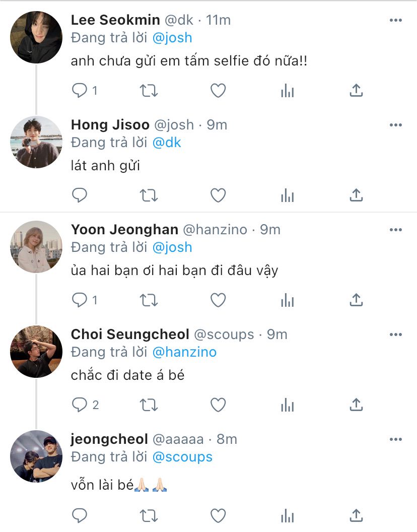The image size is (417, 532).
Task: View analytics on Lee Seokmin's tweet
Action: pyautogui.click(x=287, y=90)
